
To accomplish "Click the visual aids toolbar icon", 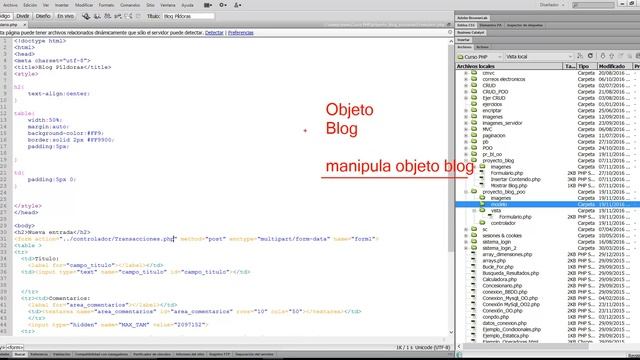I will click(x=128, y=16).
